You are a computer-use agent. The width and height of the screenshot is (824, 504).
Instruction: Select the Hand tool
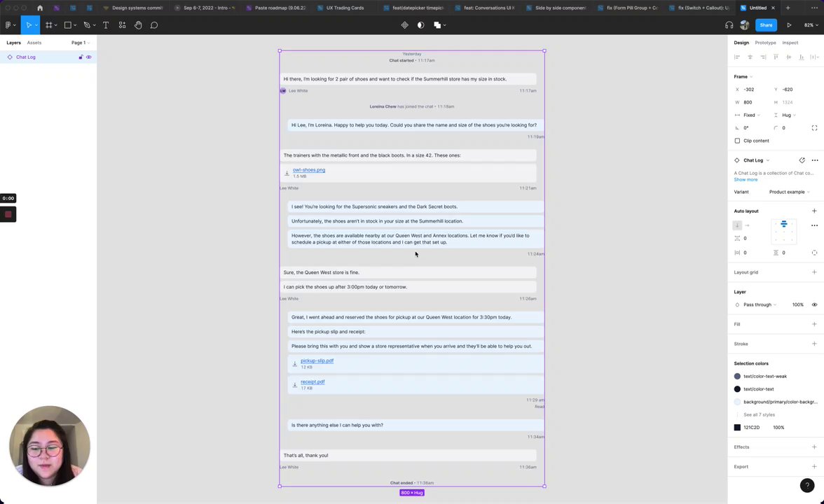[138, 24]
